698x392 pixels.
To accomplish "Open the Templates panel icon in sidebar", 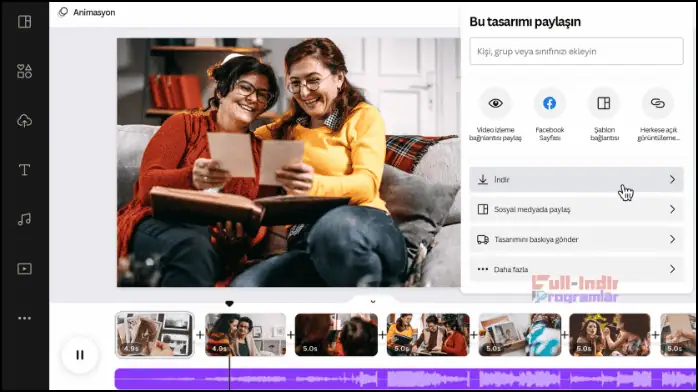I will tap(24, 21).
